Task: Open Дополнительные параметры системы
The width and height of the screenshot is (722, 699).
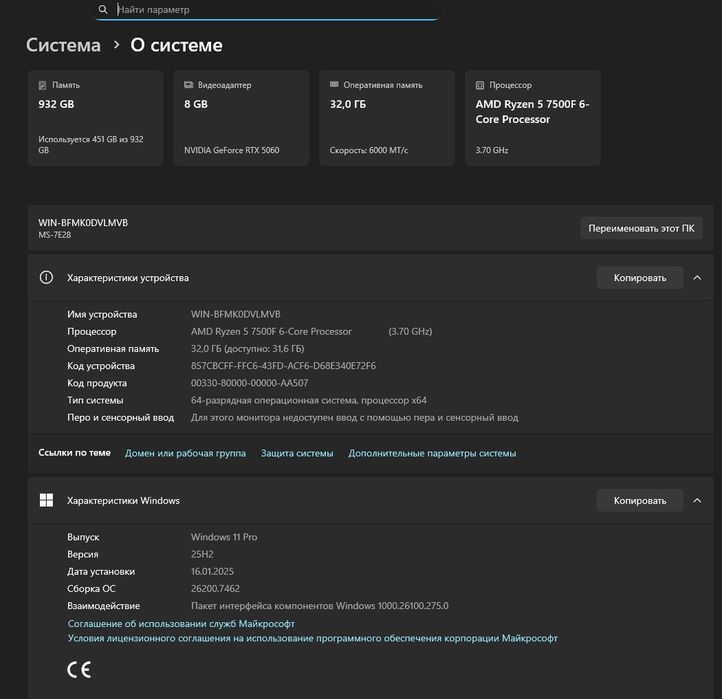Action: point(432,453)
